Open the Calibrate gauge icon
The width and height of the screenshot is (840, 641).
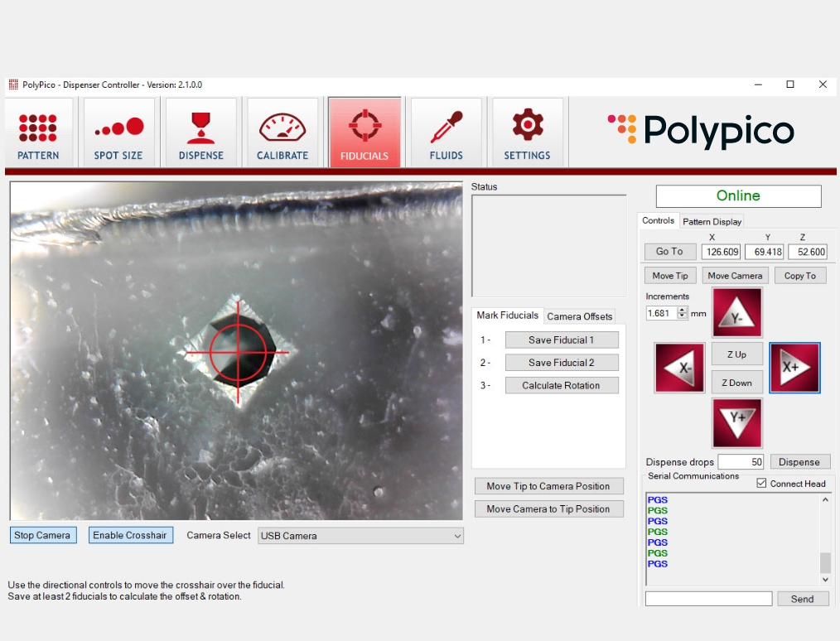282,133
